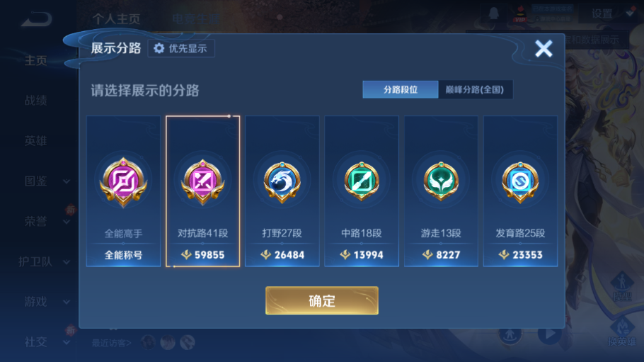This screenshot has height=362, width=644.
Task: Choose the 中路18段 green badge
Action: 362,181
